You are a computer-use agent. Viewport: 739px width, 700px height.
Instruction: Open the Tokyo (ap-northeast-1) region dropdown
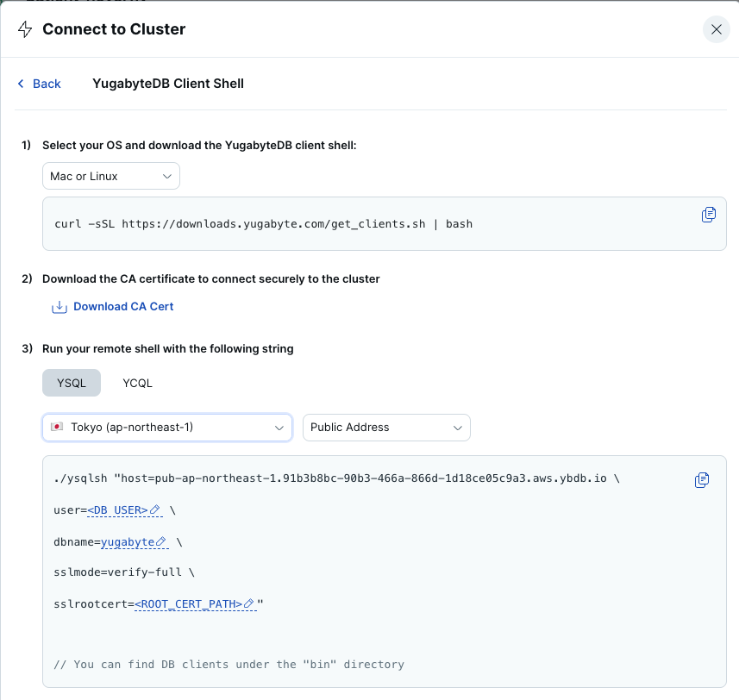(x=166, y=428)
